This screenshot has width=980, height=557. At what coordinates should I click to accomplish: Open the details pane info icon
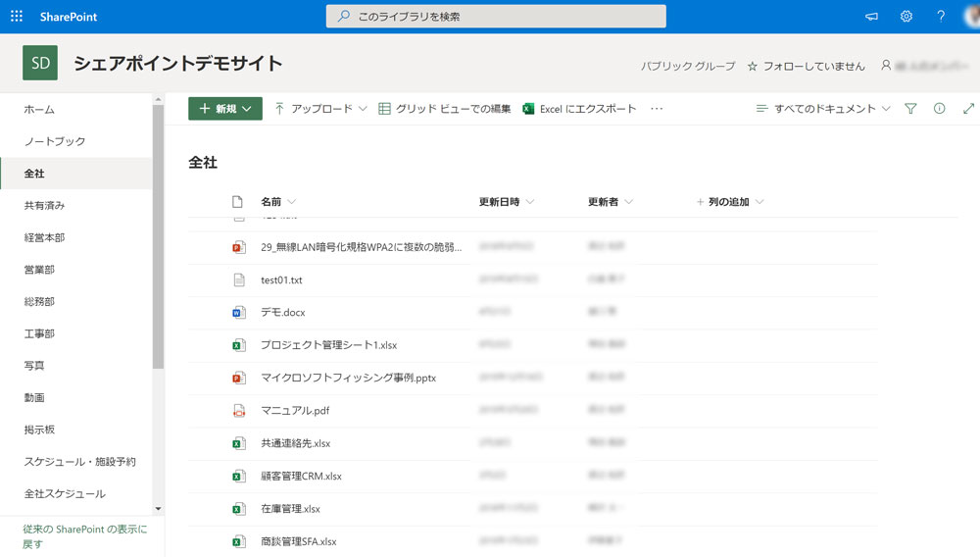point(939,109)
